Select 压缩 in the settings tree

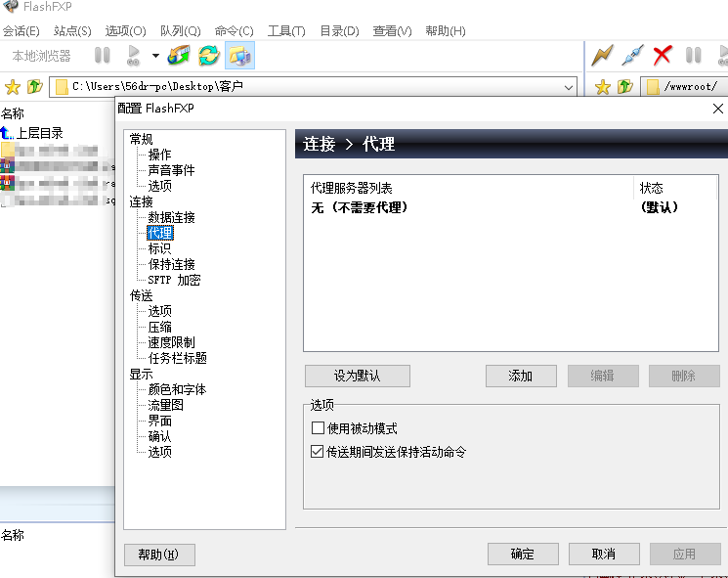pyautogui.click(x=159, y=327)
